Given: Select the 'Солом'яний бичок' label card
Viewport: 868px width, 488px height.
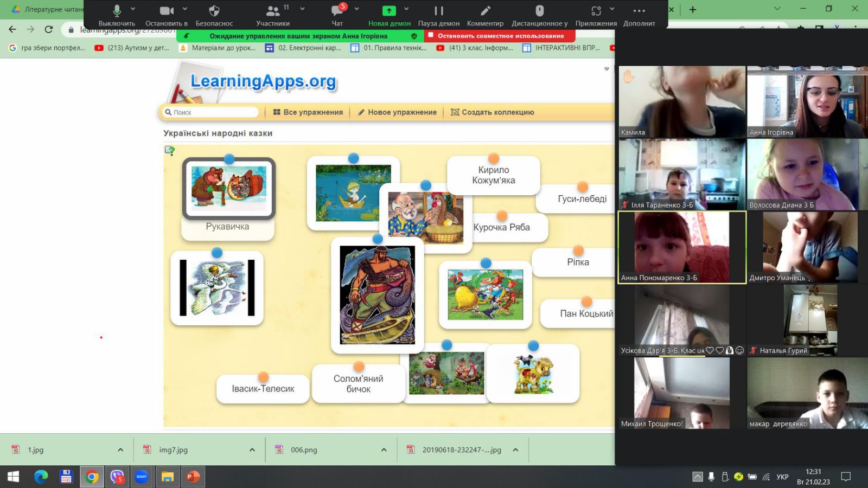Looking at the screenshot, I should 359,383.
